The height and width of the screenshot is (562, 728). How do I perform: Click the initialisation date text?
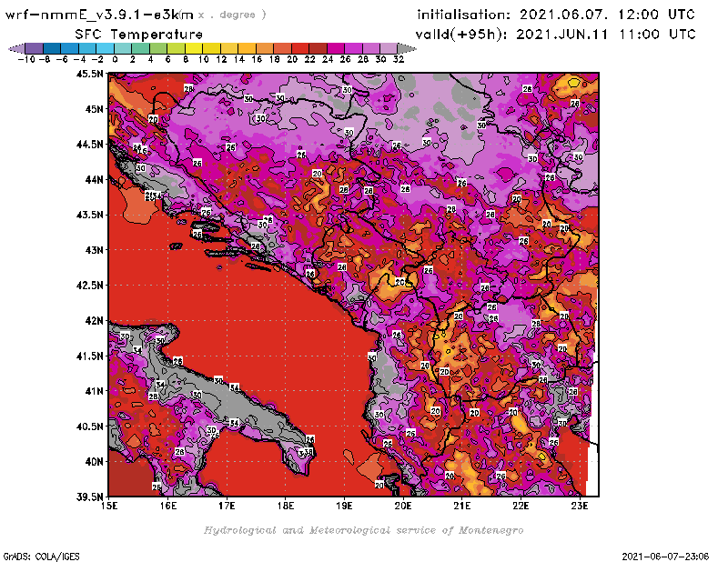pos(555,15)
